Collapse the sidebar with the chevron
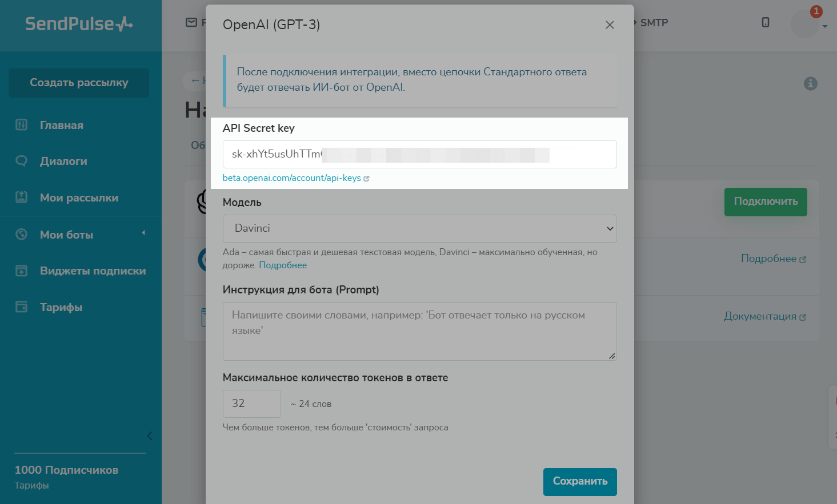The image size is (837, 504). point(150,436)
